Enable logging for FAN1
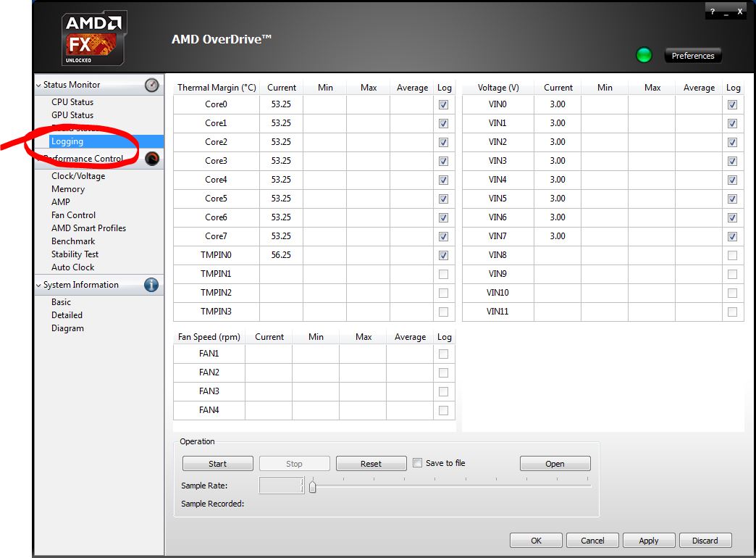 pyautogui.click(x=444, y=354)
